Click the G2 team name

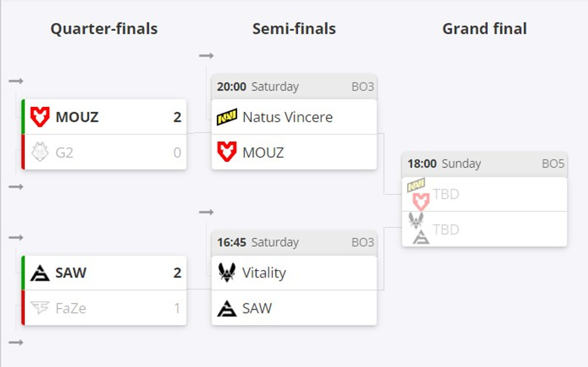(65, 152)
